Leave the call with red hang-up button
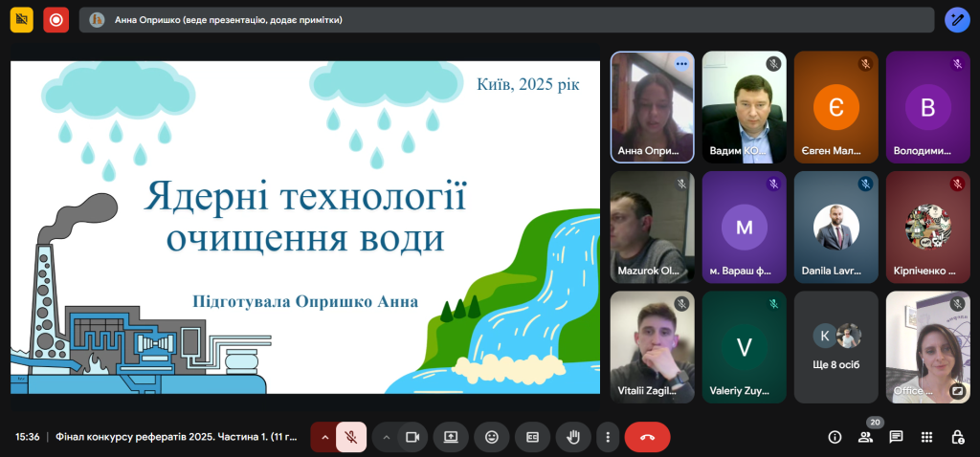The width and height of the screenshot is (980, 457). coord(647,437)
